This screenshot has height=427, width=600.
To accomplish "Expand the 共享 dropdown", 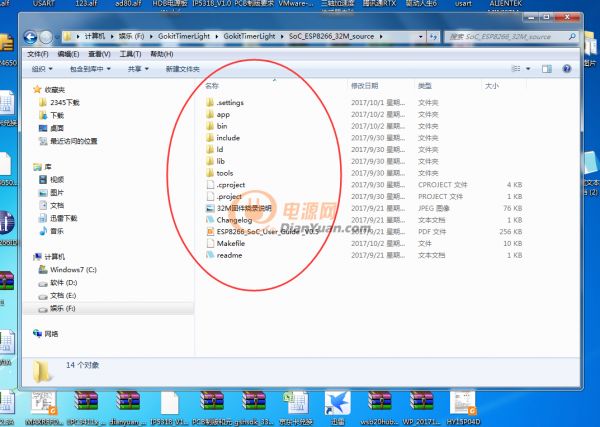I will [x=138, y=69].
